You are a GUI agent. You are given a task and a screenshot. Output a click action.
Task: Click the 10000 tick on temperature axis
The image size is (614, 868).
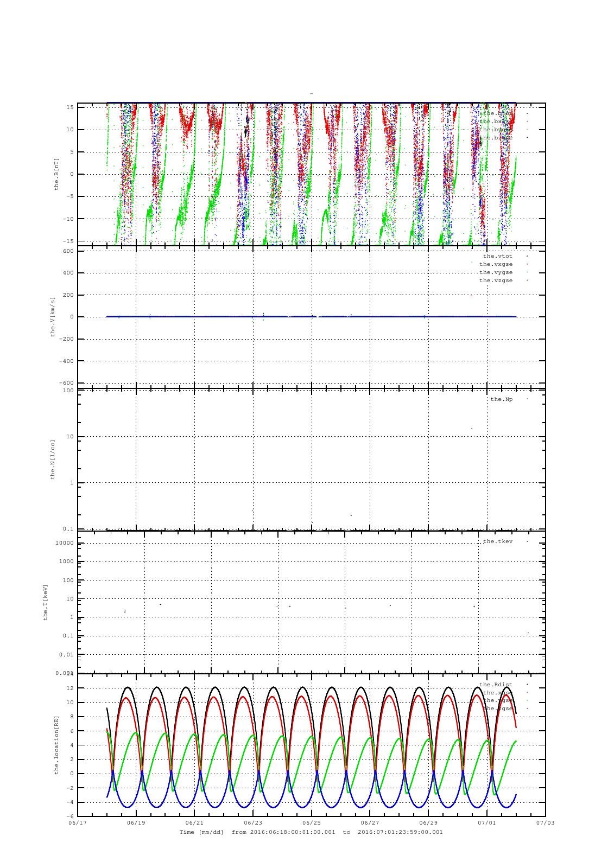65,543
